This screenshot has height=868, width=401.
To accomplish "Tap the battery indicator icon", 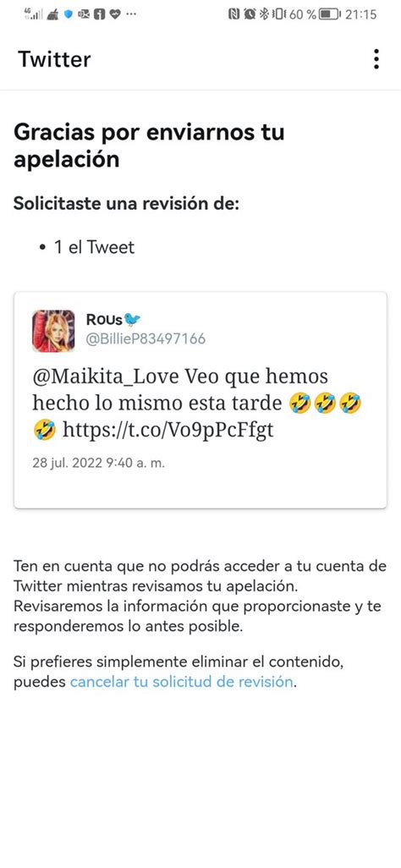I will pyautogui.click(x=330, y=14).
